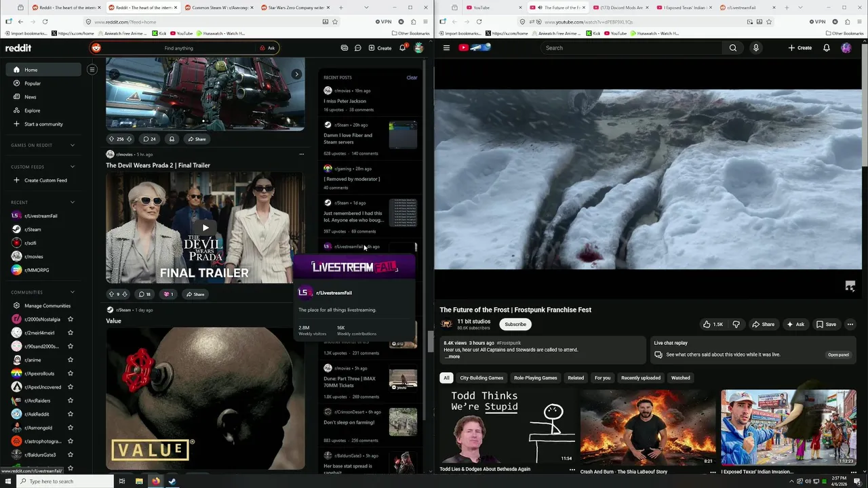Click the YouTube search input
This screenshot has height=488, width=868.
(632, 48)
